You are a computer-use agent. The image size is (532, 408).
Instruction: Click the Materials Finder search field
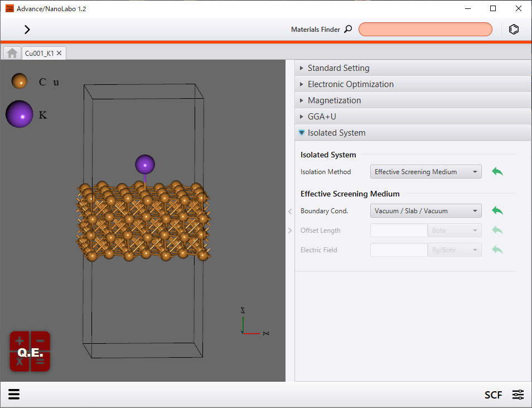425,30
